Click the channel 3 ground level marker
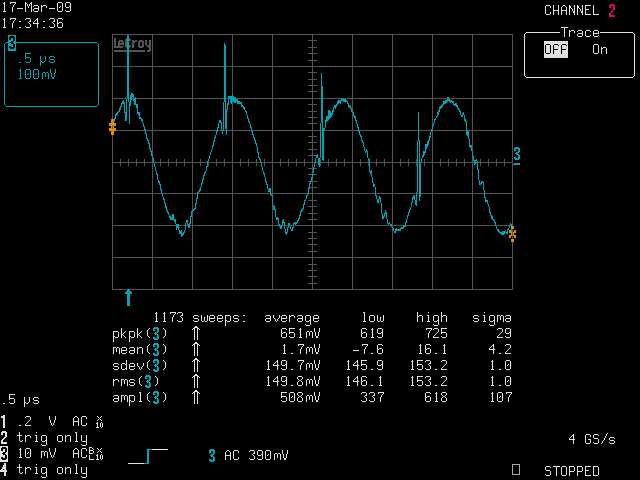 [517, 156]
